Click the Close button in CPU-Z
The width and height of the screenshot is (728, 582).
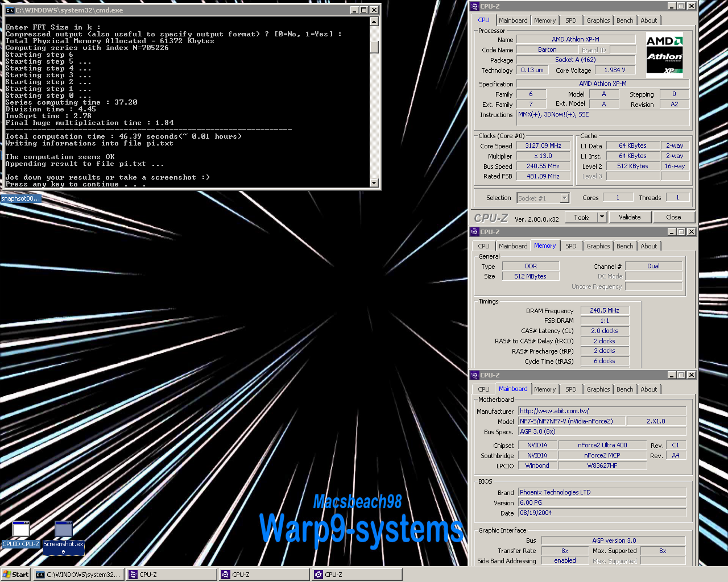click(x=673, y=217)
